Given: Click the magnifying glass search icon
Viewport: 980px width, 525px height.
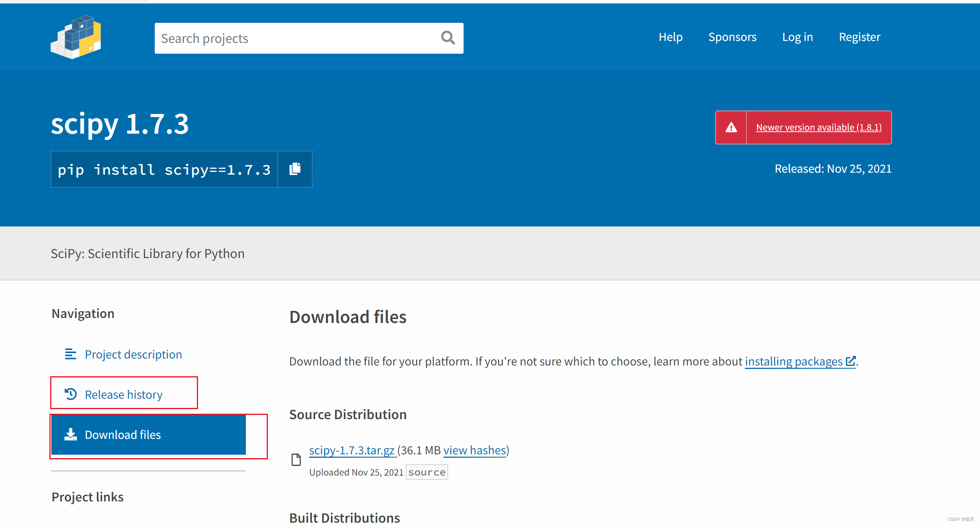Looking at the screenshot, I should (x=448, y=38).
